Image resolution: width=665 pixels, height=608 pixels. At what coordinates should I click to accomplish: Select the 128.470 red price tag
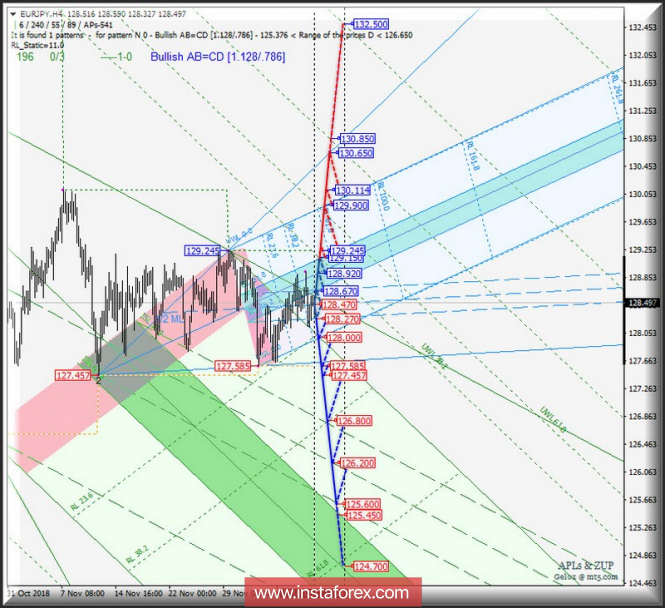point(339,304)
